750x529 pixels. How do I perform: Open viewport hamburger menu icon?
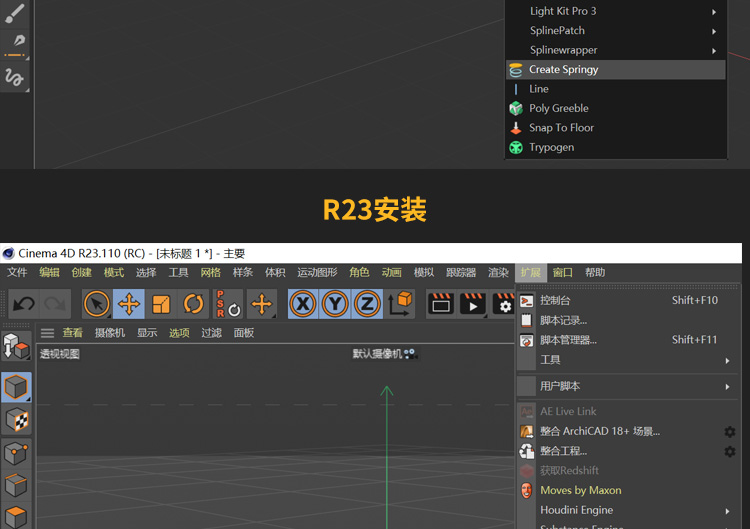click(47, 333)
